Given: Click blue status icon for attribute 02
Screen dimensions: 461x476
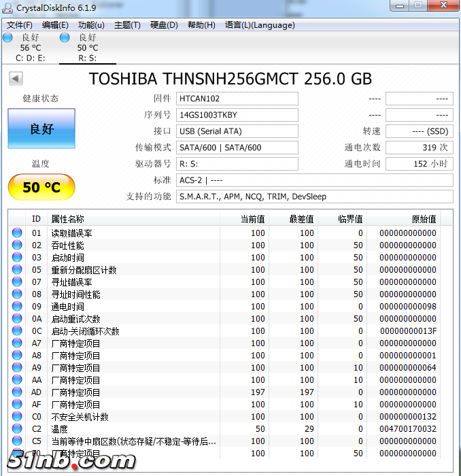Looking at the screenshot, I should click(x=17, y=245).
